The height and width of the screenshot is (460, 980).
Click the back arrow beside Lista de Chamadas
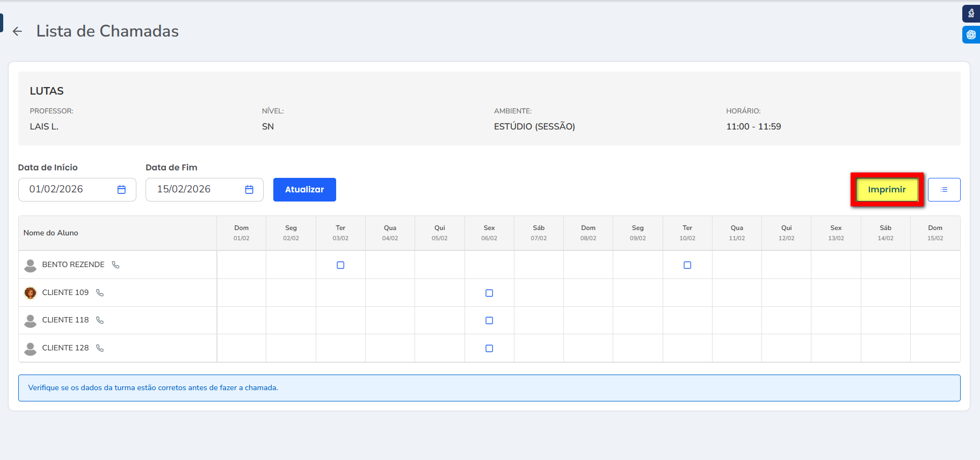[x=18, y=32]
